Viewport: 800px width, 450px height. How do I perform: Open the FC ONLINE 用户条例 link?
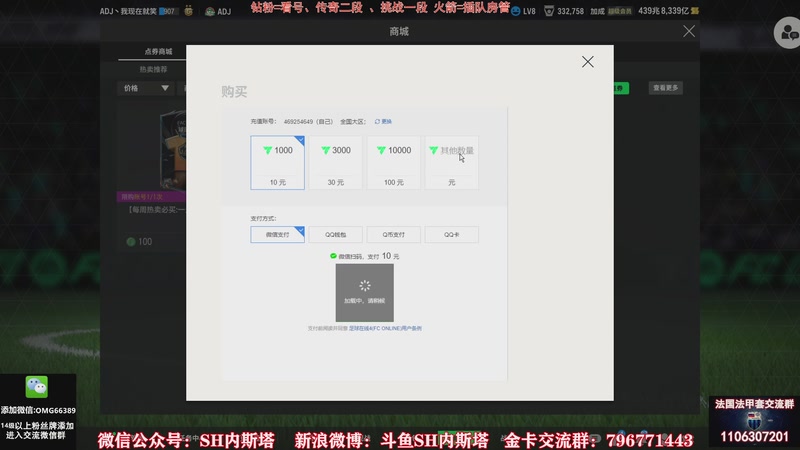[x=385, y=329]
